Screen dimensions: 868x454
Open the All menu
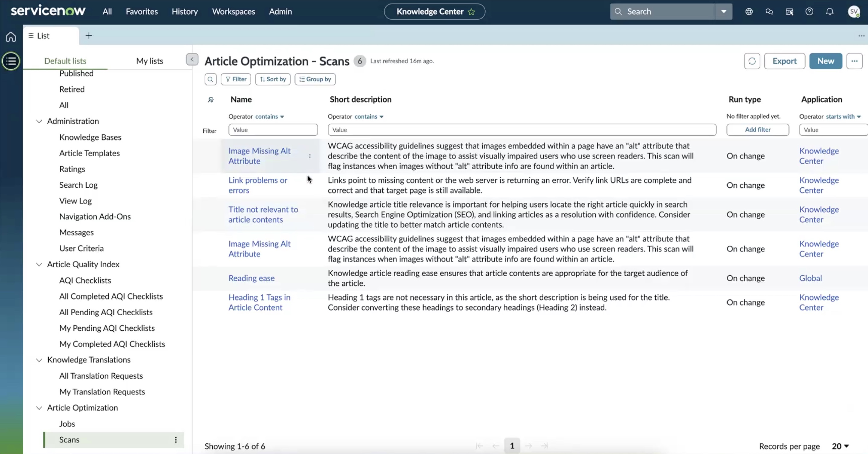pyautogui.click(x=107, y=11)
